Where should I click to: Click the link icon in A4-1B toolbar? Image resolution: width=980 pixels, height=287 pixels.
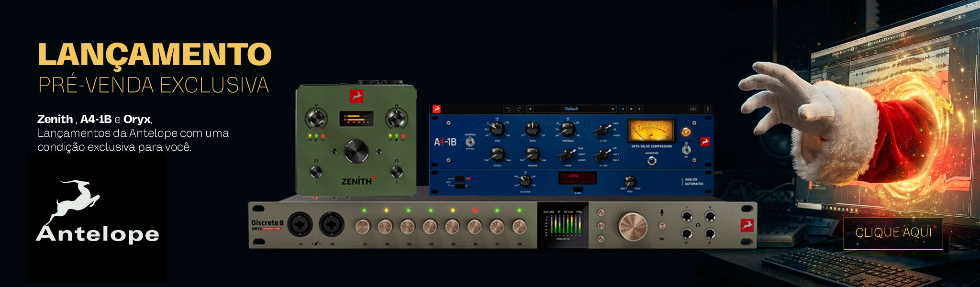(693, 109)
